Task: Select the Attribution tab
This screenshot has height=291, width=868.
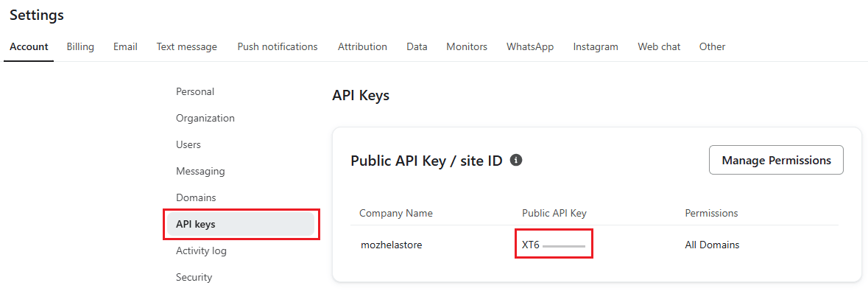Action: (x=362, y=47)
